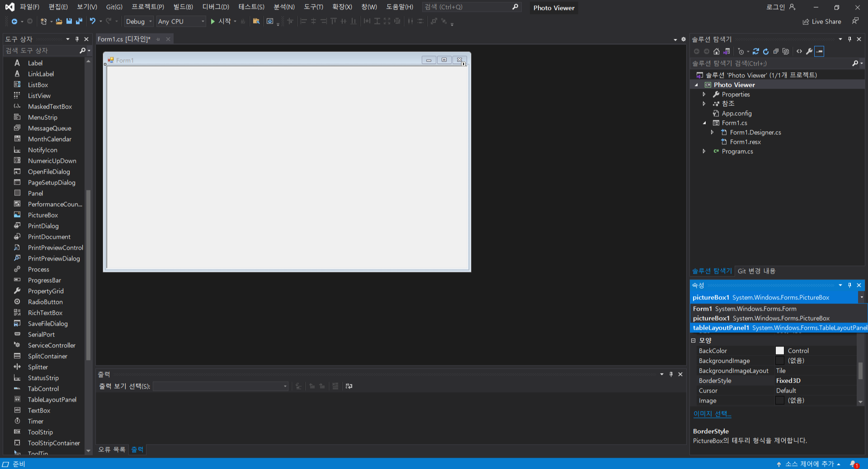The width and height of the screenshot is (868, 469).
Task: Expand the Program.cs node
Action: (x=704, y=152)
